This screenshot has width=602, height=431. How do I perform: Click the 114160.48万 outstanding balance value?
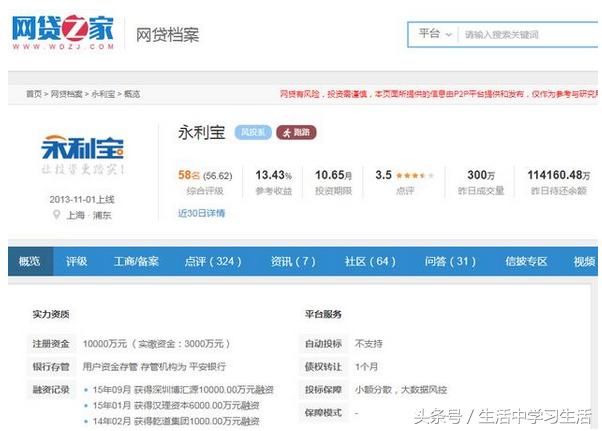559,175
